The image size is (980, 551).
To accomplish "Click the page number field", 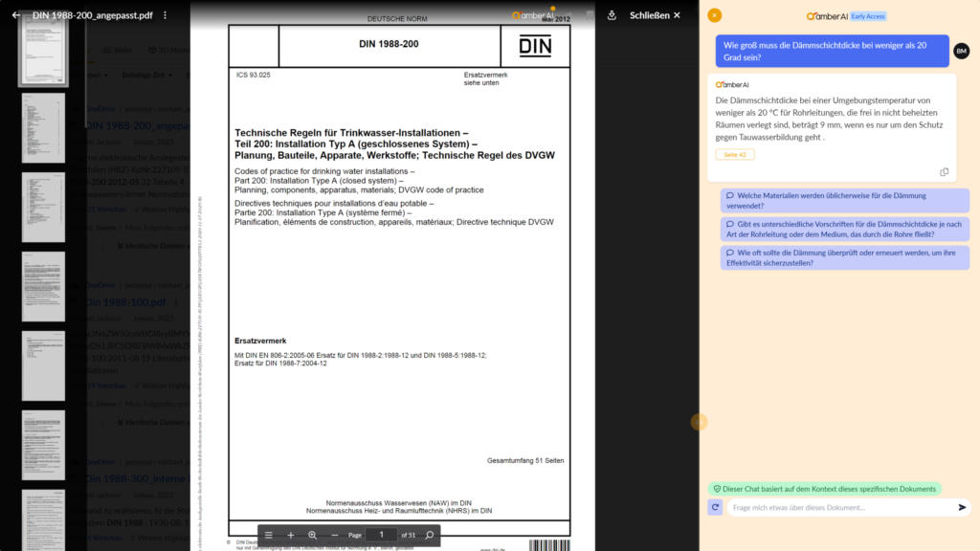I will pyautogui.click(x=381, y=535).
